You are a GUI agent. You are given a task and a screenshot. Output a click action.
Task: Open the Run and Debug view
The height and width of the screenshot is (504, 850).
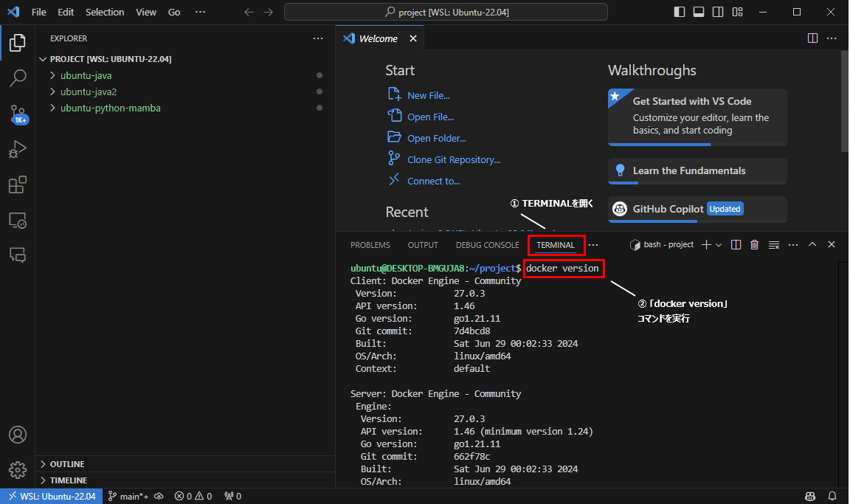tap(18, 149)
